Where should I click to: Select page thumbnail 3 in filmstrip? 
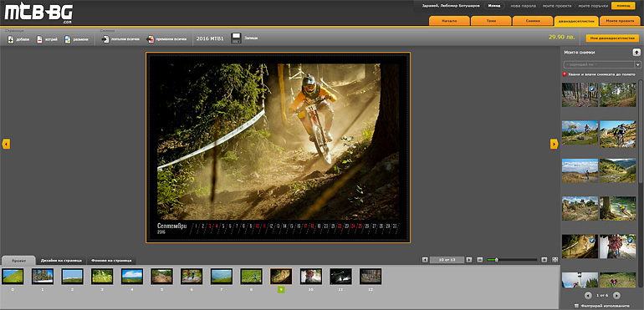102,277
